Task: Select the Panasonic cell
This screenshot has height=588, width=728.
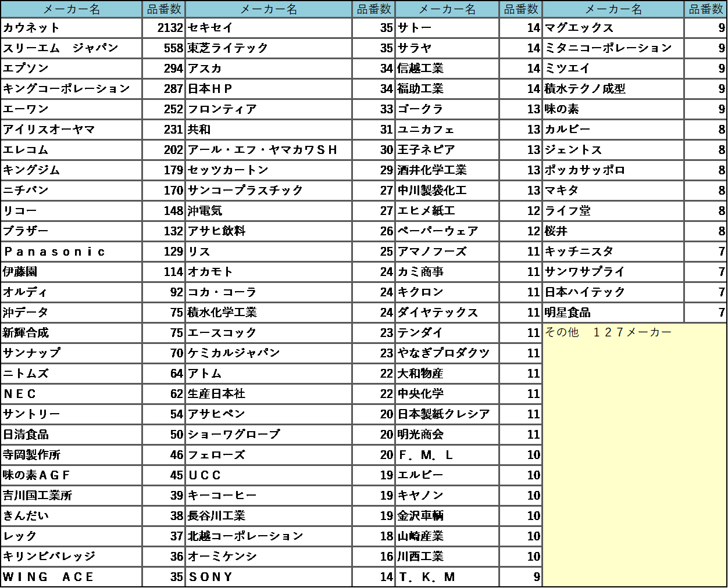Action: [72, 252]
